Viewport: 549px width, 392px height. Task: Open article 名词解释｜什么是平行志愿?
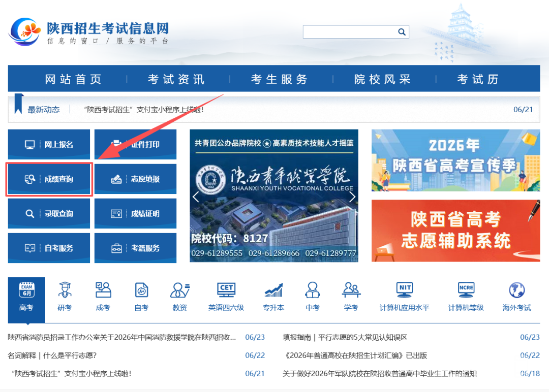click(52, 355)
